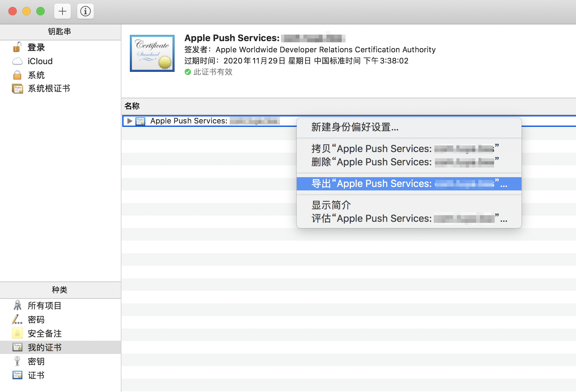Open the info button in the toolbar
Screen dimensions: 576x392
[x=86, y=11]
